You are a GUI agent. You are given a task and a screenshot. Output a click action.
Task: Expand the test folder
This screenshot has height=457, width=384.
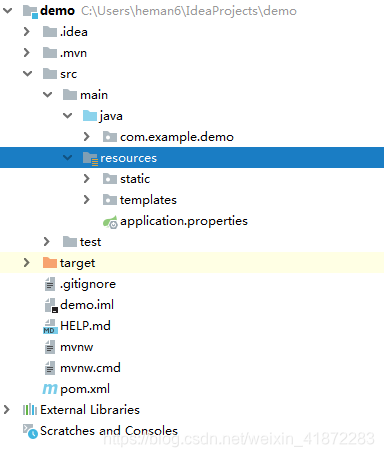coord(47,242)
